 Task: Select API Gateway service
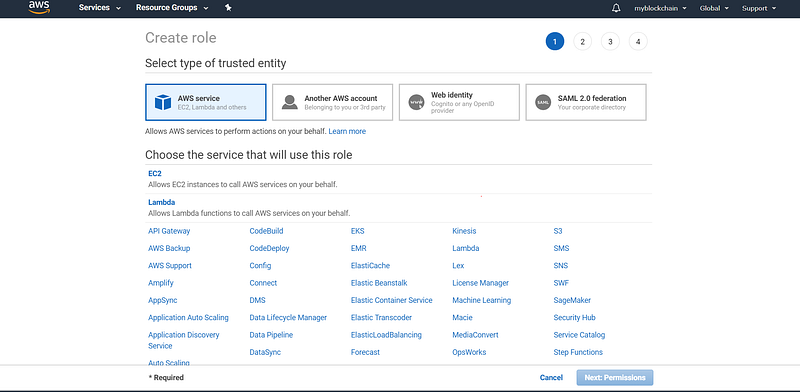pyautogui.click(x=169, y=231)
